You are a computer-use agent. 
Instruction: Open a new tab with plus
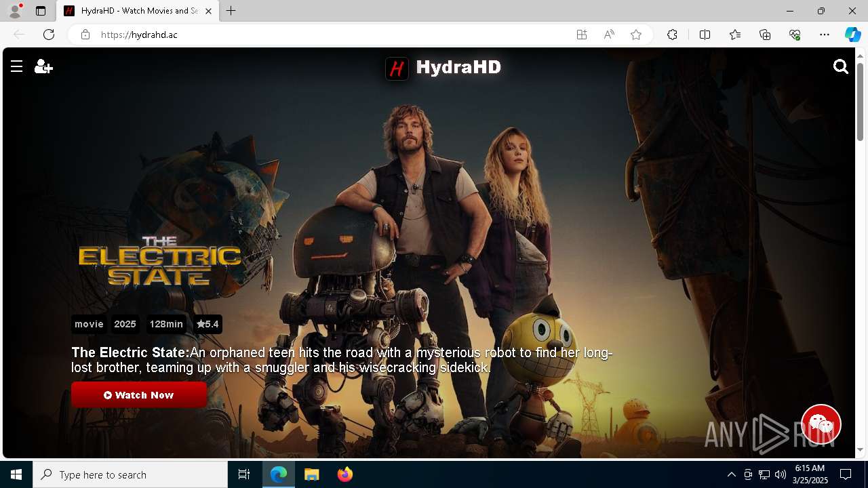click(231, 11)
